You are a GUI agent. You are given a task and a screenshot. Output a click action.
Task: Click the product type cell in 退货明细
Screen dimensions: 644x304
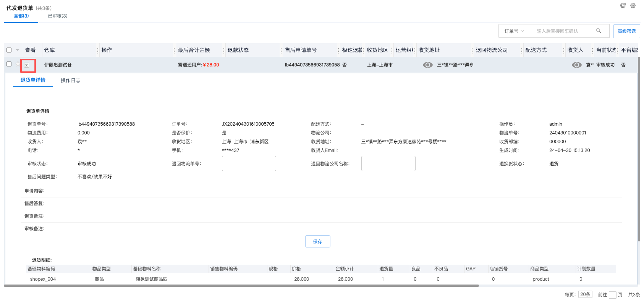point(541,279)
